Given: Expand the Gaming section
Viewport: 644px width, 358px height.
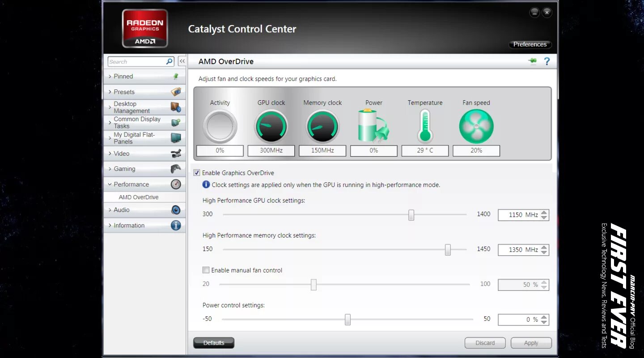Looking at the screenshot, I should pyautogui.click(x=110, y=169).
